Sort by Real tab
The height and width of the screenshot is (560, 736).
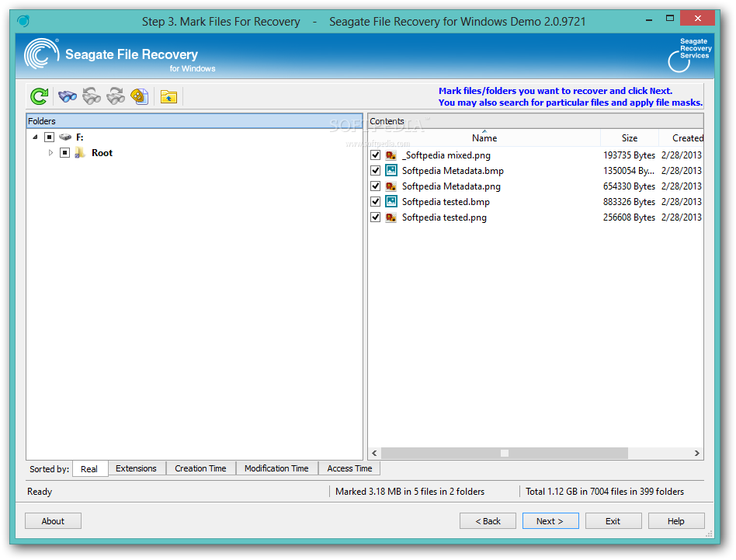point(89,469)
